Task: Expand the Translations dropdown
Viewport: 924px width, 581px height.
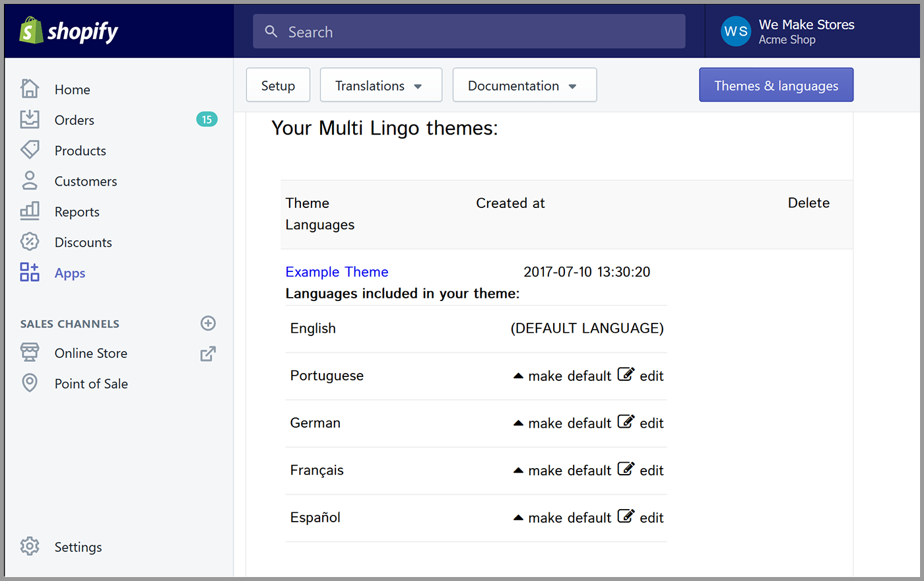Action: (x=381, y=85)
